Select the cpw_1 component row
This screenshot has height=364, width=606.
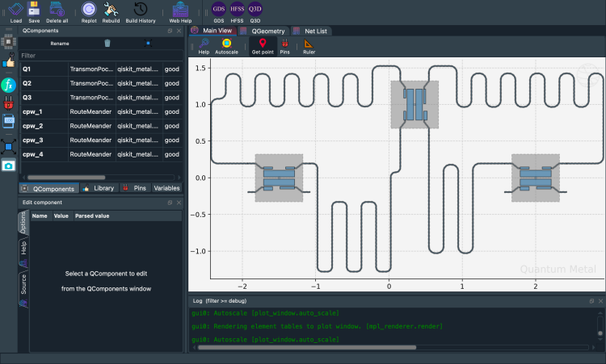pyautogui.click(x=101, y=111)
